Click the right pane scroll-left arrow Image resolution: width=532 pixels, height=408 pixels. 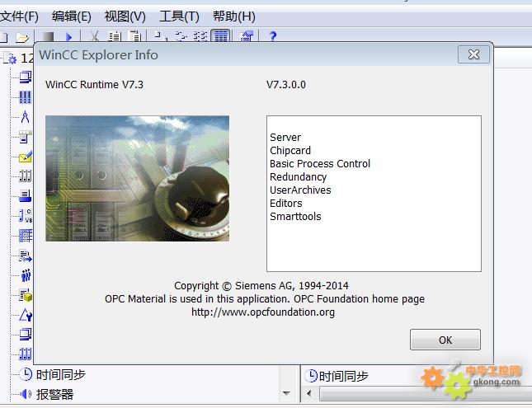[308, 393]
